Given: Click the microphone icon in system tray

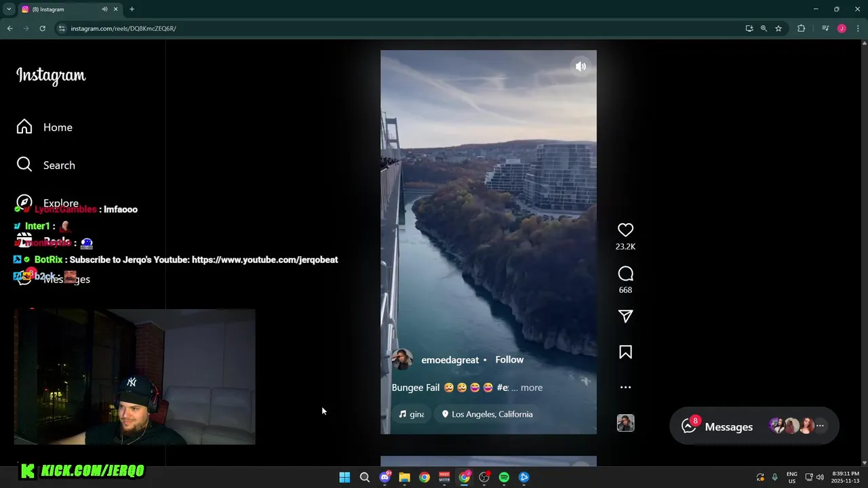Looking at the screenshot, I should (774, 477).
